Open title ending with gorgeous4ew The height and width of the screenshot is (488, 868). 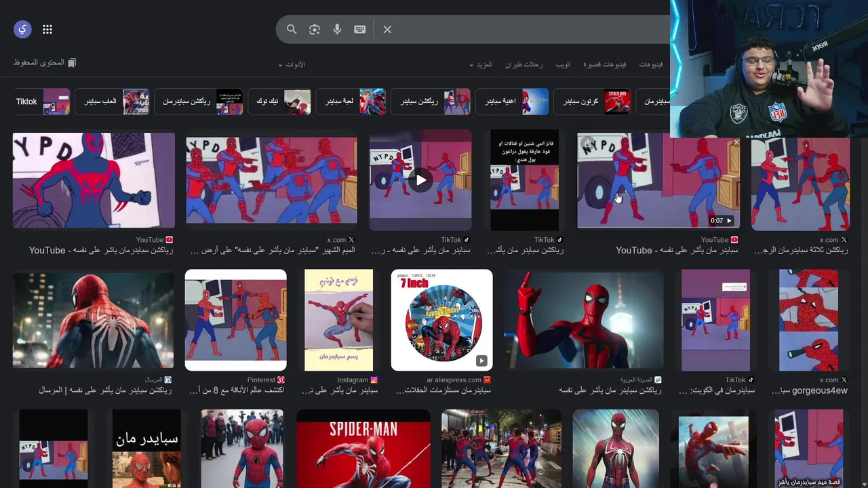(x=810, y=390)
